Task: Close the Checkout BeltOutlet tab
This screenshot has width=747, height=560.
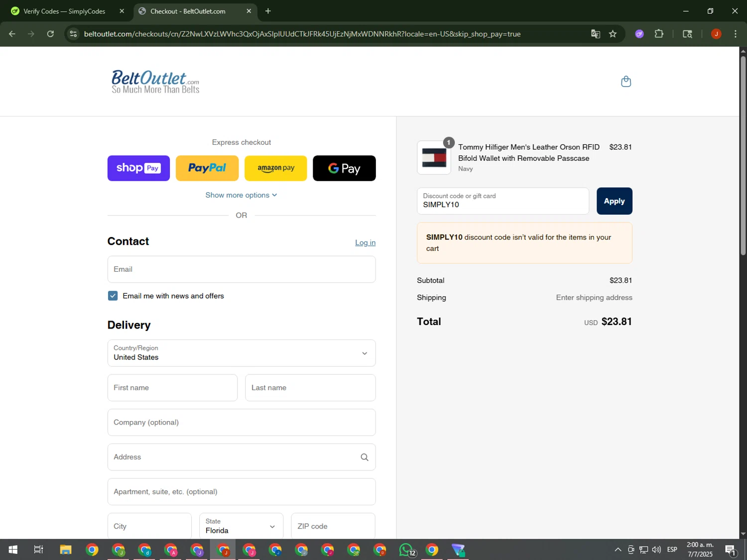Action: [x=249, y=11]
